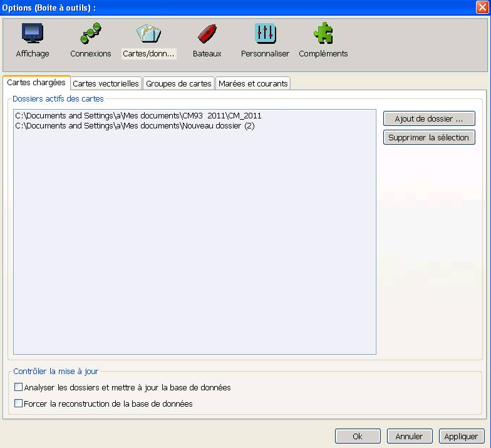Click the Annuler button
491x448 pixels.
point(409,436)
